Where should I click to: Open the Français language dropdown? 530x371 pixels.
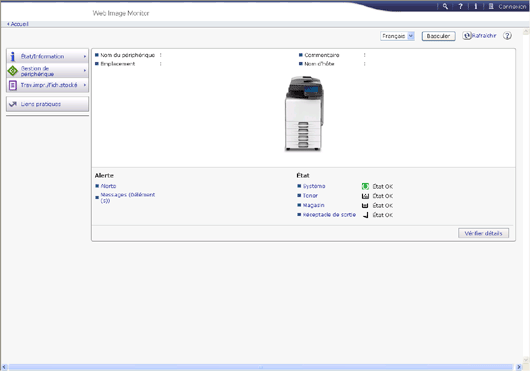coord(397,36)
